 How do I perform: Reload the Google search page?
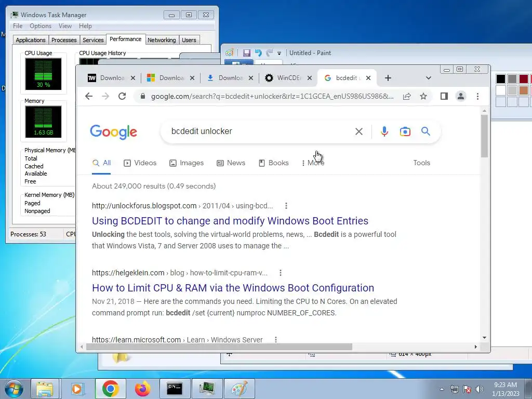[x=122, y=96]
